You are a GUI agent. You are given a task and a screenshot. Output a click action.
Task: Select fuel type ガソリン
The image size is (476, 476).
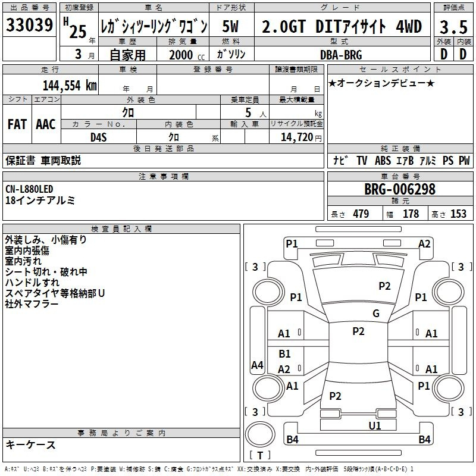pyautogui.click(x=231, y=54)
